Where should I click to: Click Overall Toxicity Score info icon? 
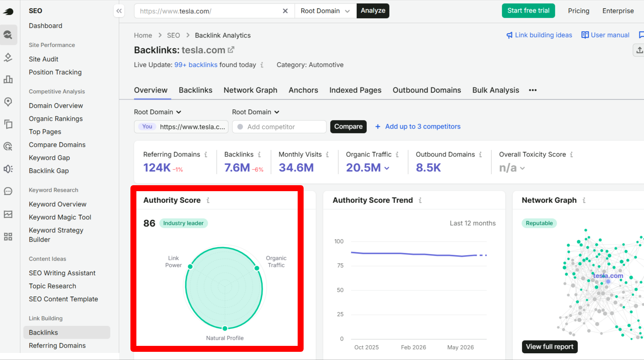tap(572, 154)
